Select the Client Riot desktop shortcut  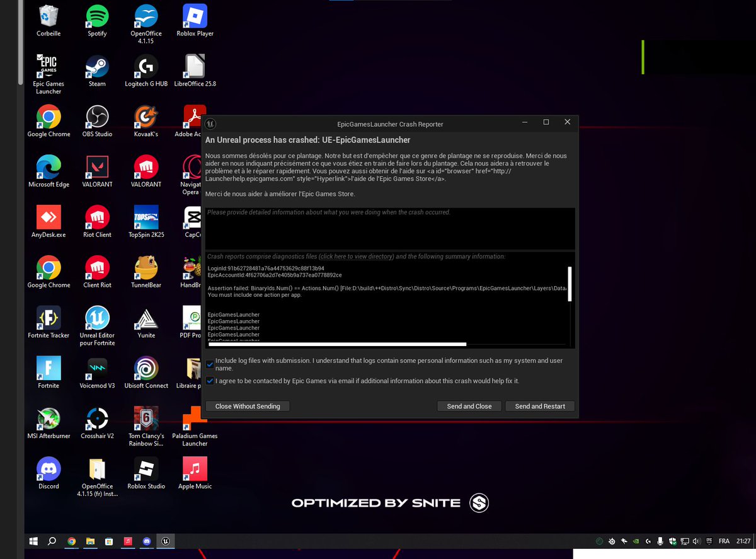pyautogui.click(x=97, y=272)
